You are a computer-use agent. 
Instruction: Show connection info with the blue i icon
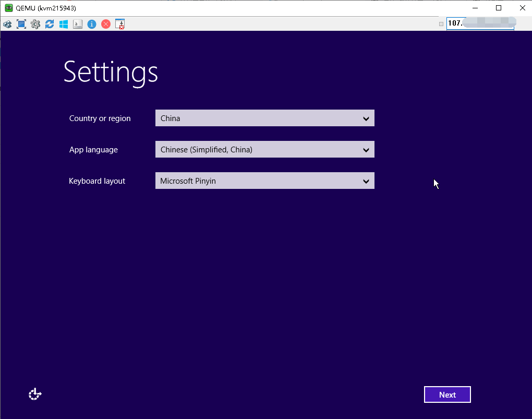point(92,24)
